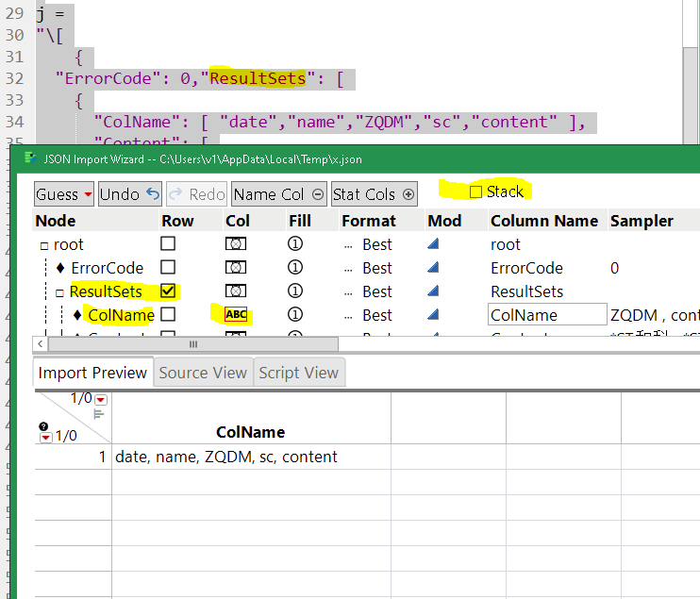The height and width of the screenshot is (599, 700).
Task: Click the ColName column name input field
Action: pyautogui.click(x=547, y=315)
